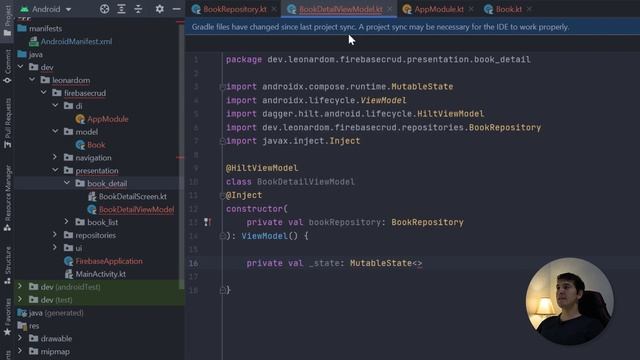Select the res folder

(x=29, y=326)
